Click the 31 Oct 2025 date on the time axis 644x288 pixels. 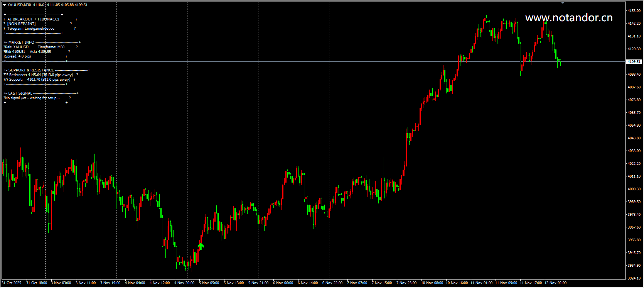pos(12,283)
